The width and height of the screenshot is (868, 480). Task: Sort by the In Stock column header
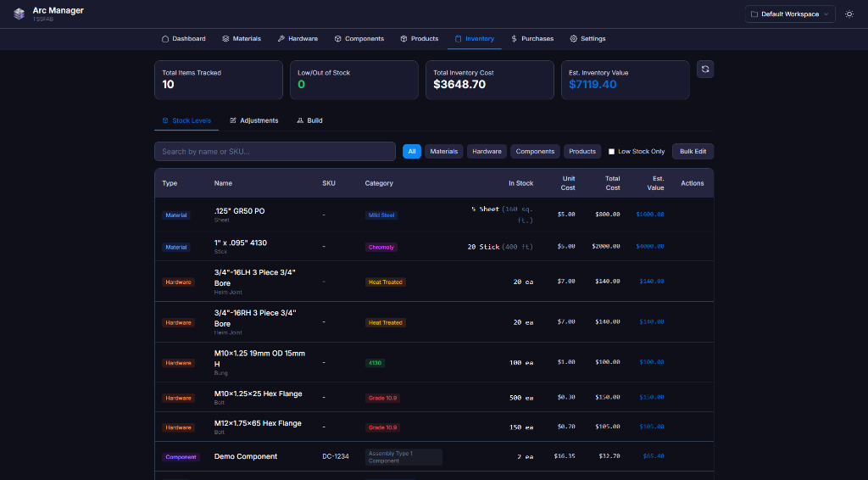(520, 183)
